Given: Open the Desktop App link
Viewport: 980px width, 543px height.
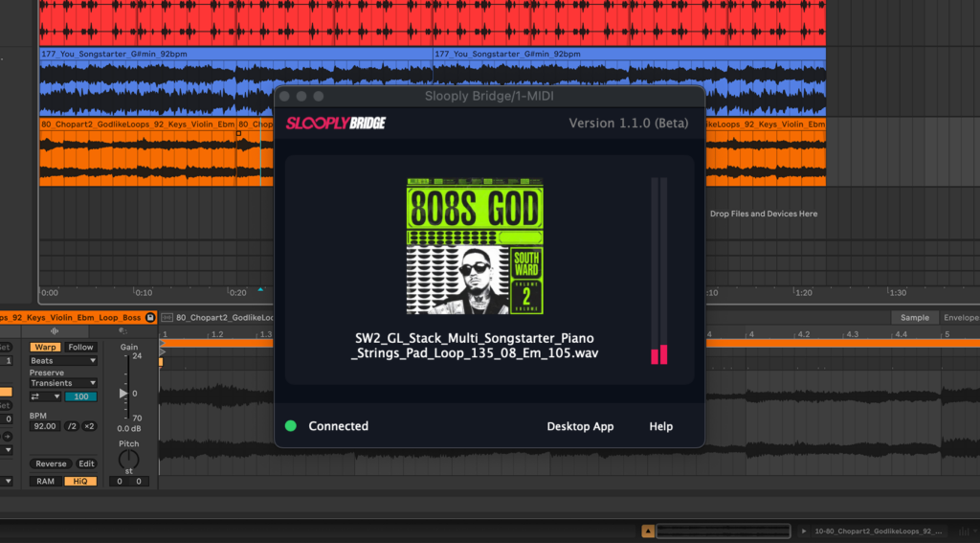Looking at the screenshot, I should (x=580, y=426).
